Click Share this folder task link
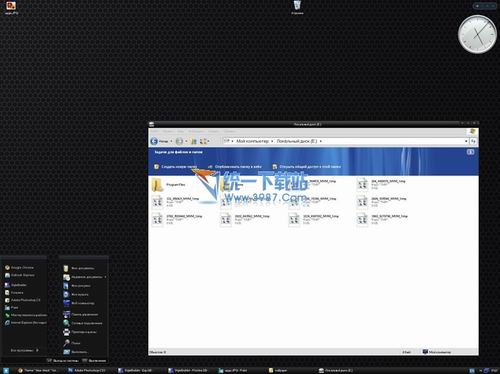Screen dimensions: 500x374 pyautogui.click(x=307, y=166)
